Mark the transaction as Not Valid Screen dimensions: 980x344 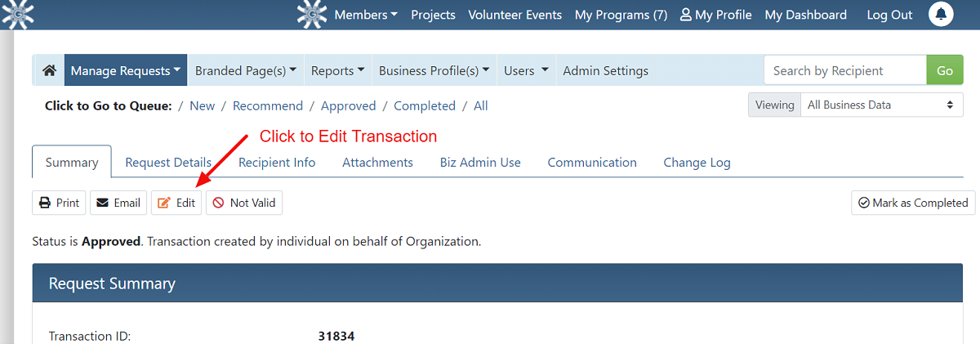click(244, 203)
